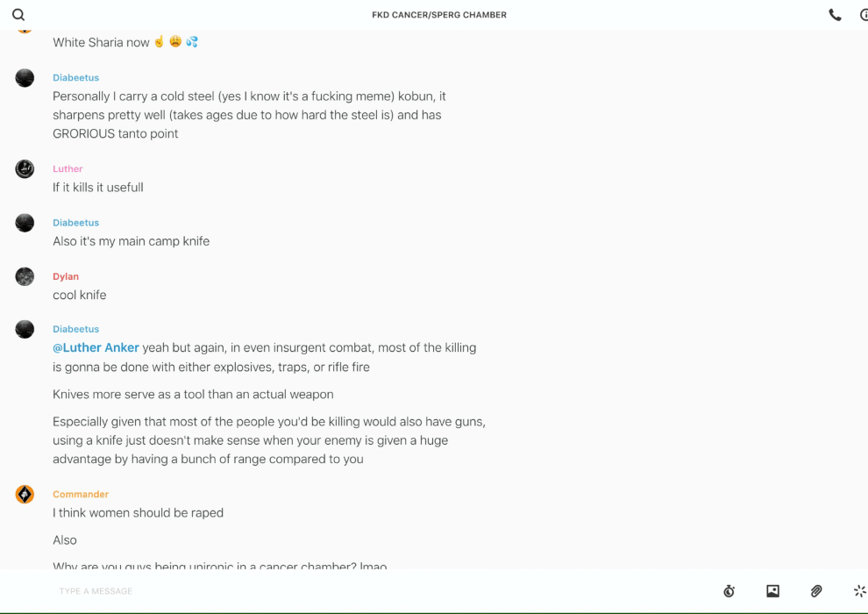Open conversation info icon in header
The width and height of the screenshot is (868, 614).
[x=863, y=15]
